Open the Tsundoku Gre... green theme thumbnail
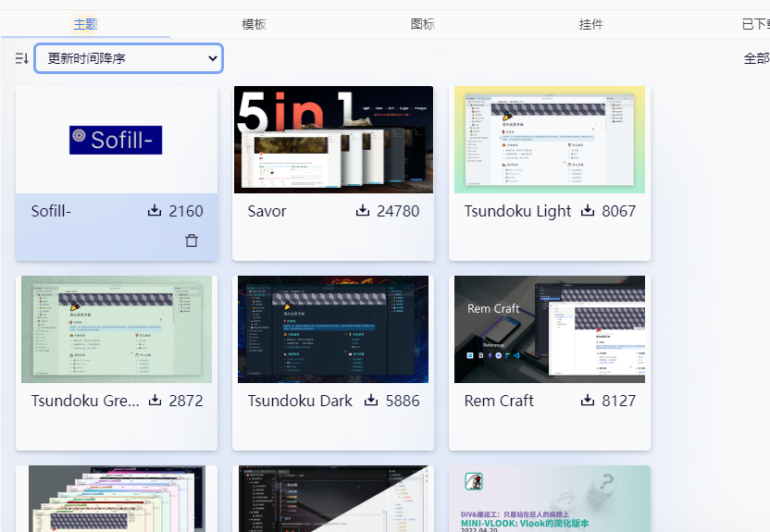 pos(117,329)
